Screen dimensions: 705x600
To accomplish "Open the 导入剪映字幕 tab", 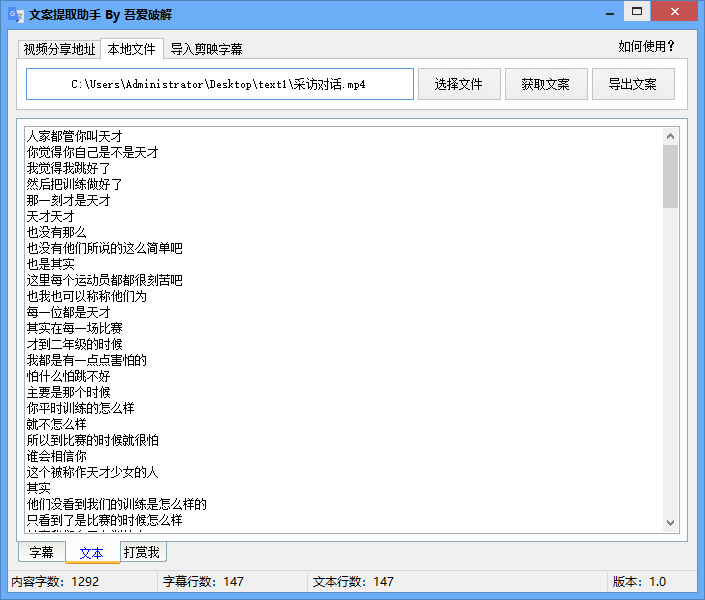I will [x=206, y=49].
